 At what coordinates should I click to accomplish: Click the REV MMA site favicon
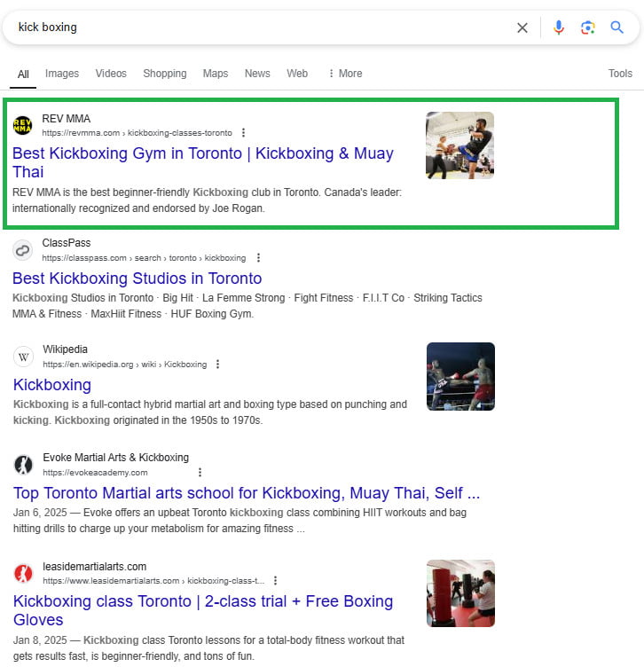pos(22,125)
